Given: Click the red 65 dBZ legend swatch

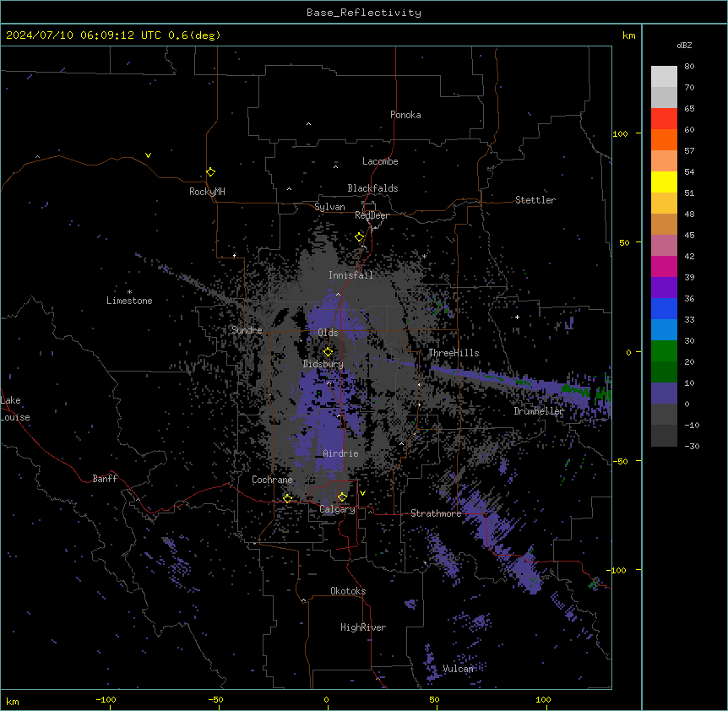Looking at the screenshot, I should click(664, 119).
